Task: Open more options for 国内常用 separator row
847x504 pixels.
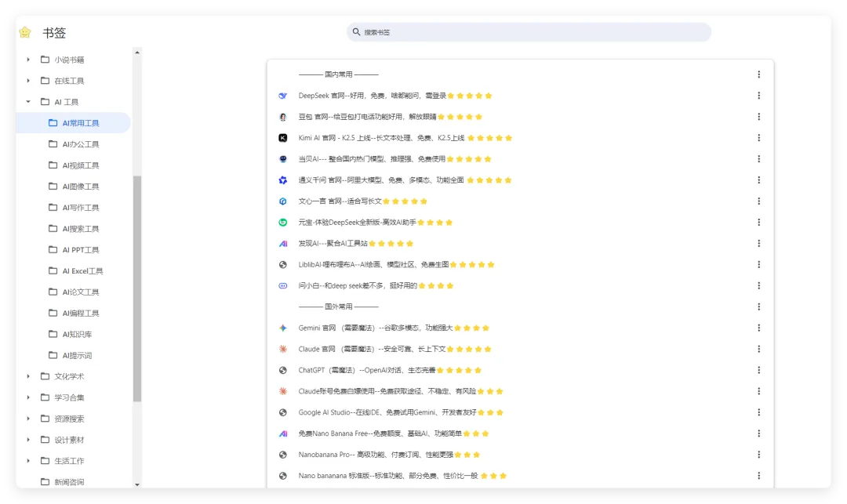Action: click(758, 74)
